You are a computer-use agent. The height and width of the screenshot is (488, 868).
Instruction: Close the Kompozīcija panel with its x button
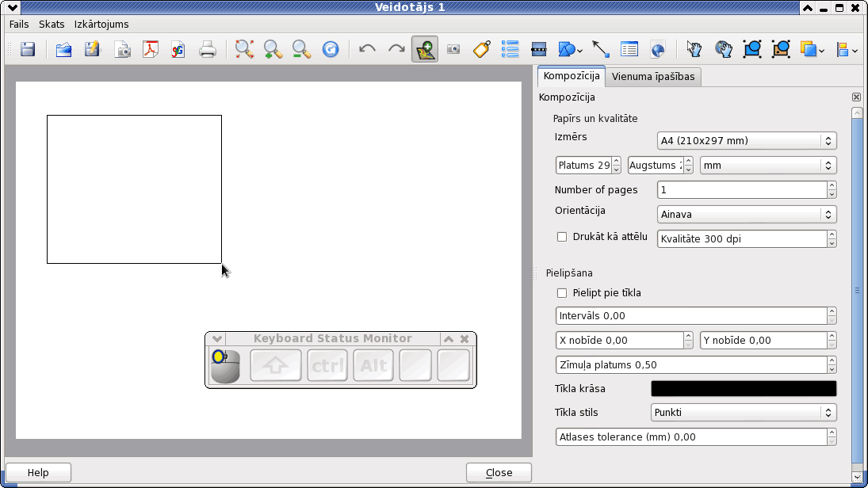pos(856,97)
